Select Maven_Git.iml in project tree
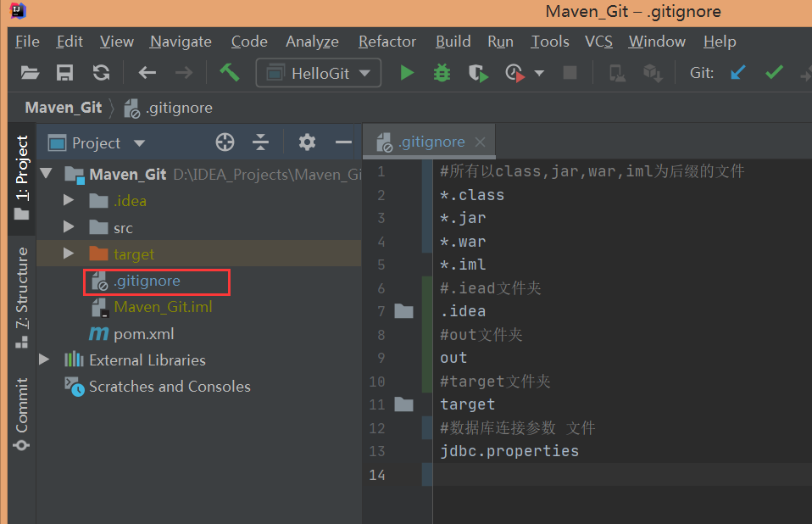Viewport: 812px width, 524px height. [153, 307]
